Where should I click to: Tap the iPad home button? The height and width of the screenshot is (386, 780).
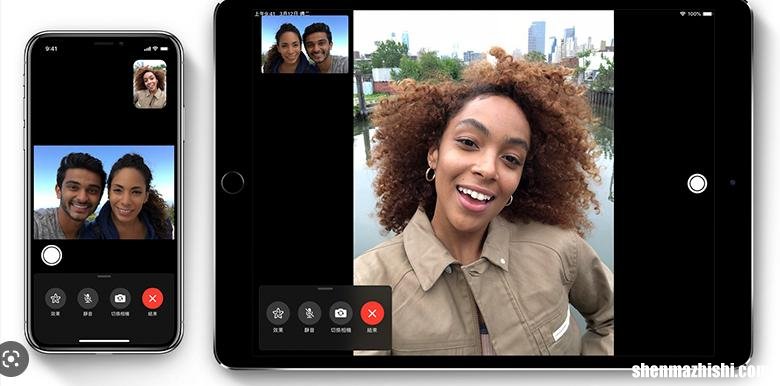[232, 183]
